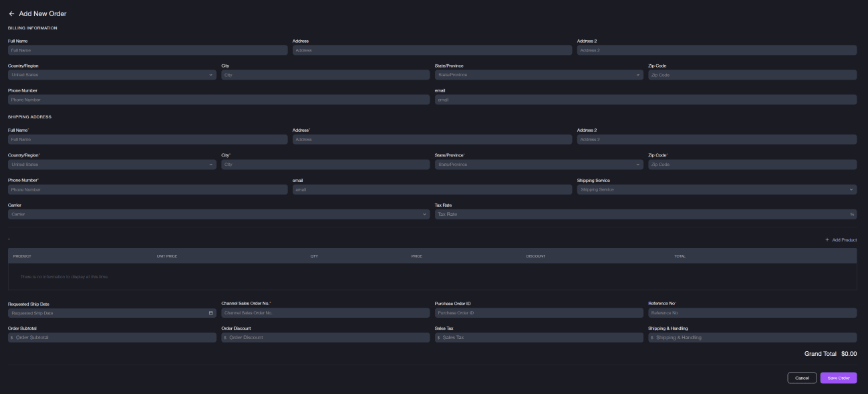
Task: Click the plus icon beside Add Product
Action: pyautogui.click(x=827, y=239)
